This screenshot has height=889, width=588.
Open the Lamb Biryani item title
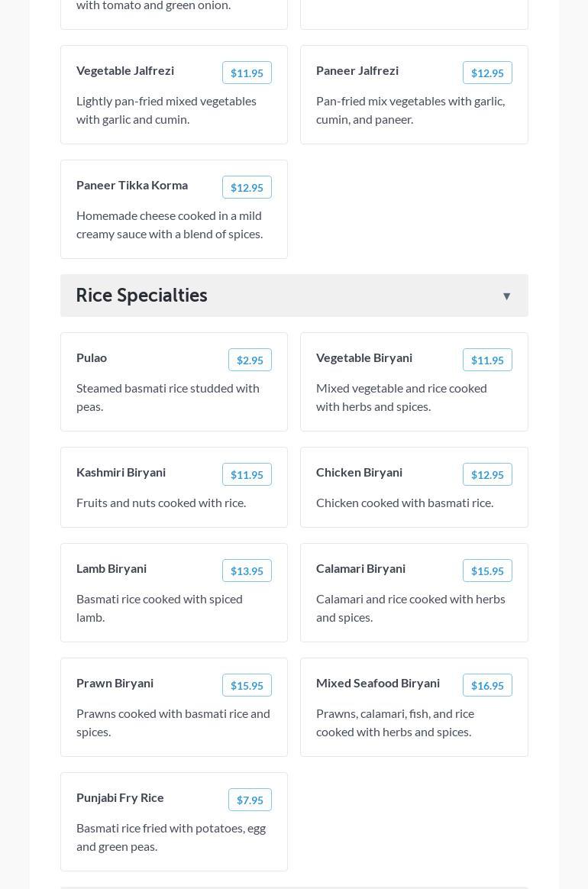(x=111, y=568)
